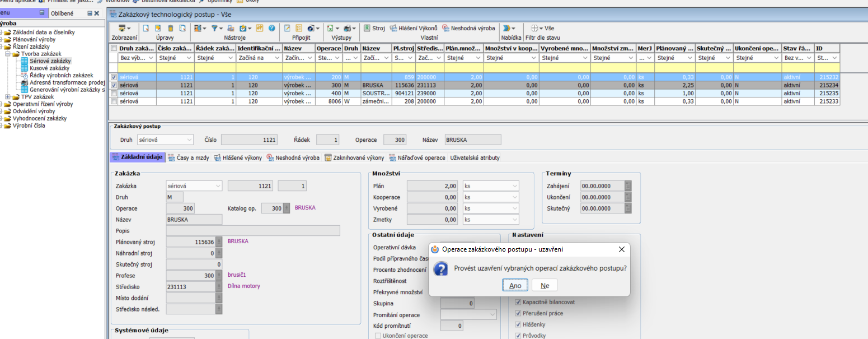Click the printer icon in Výstupy
868x339 pixels.
pos(348,28)
